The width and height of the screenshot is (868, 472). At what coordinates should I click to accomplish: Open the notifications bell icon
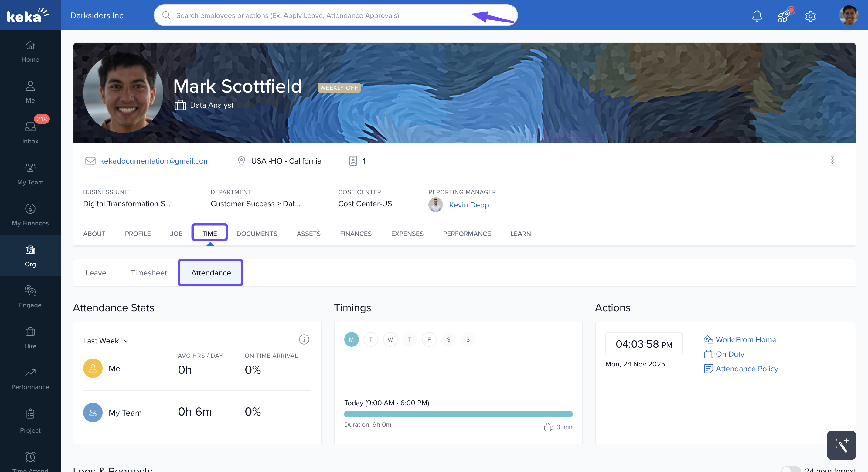tap(757, 15)
